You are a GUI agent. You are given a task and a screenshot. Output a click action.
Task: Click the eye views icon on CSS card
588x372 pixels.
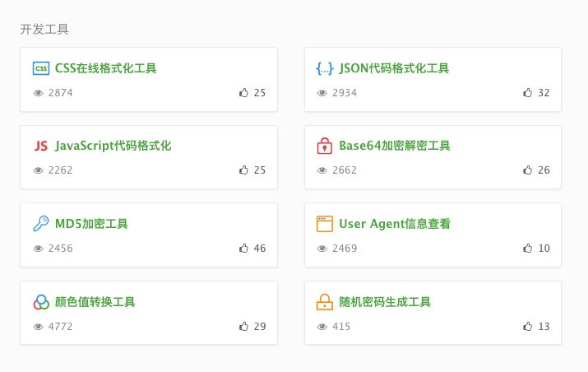(39, 93)
